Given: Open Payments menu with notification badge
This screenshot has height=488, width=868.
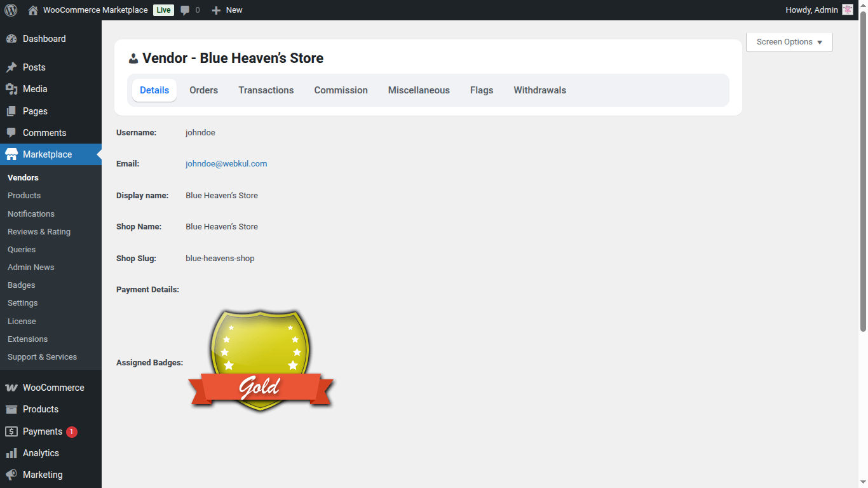Looking at the screenshot, I should click(43, 431).
